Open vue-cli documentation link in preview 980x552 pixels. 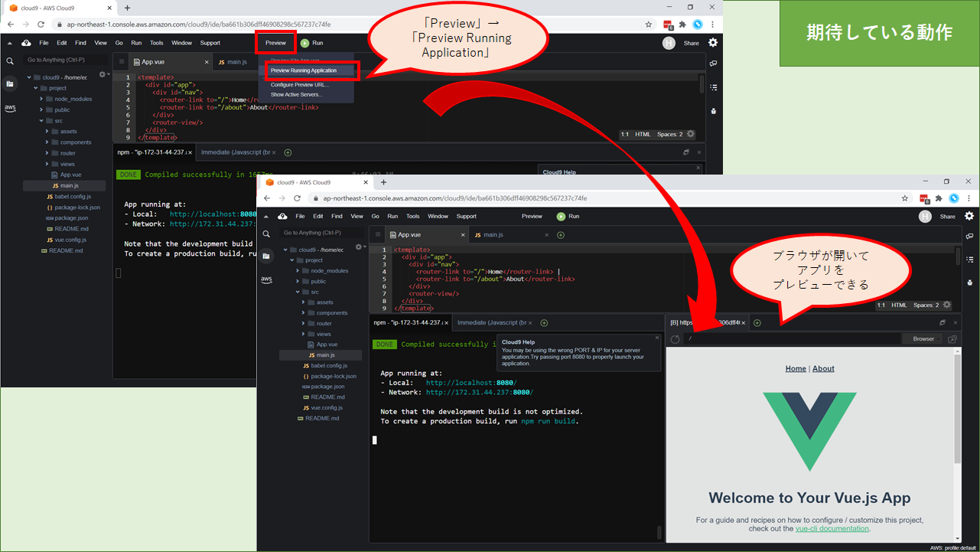[832, 528]
